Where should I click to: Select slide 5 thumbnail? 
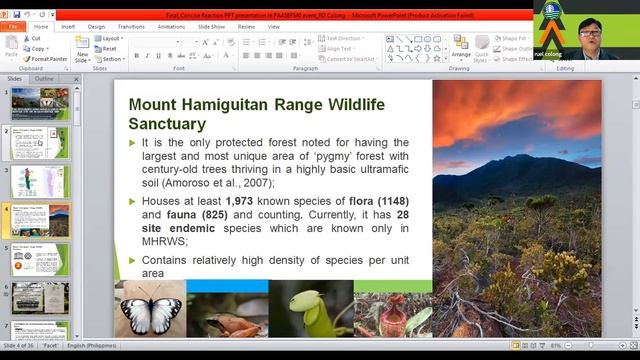40,260
